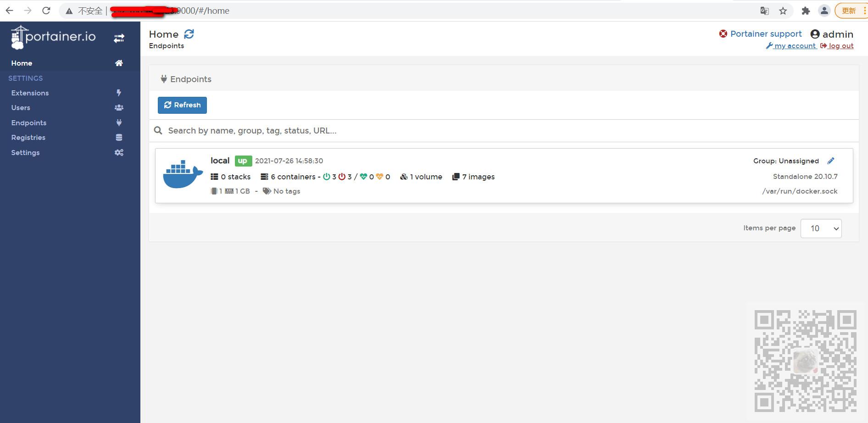The height and width of the screenshot is (423, 868).
Task: Go back in browser
Action: coord(9,11)
